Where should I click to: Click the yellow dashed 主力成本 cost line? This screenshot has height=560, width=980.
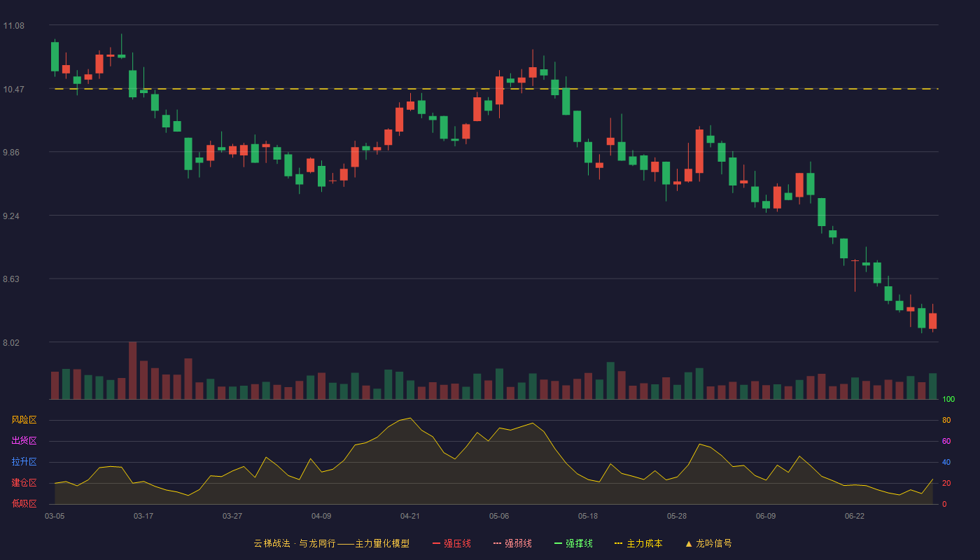pyautogui.click(x=496, y=89)
